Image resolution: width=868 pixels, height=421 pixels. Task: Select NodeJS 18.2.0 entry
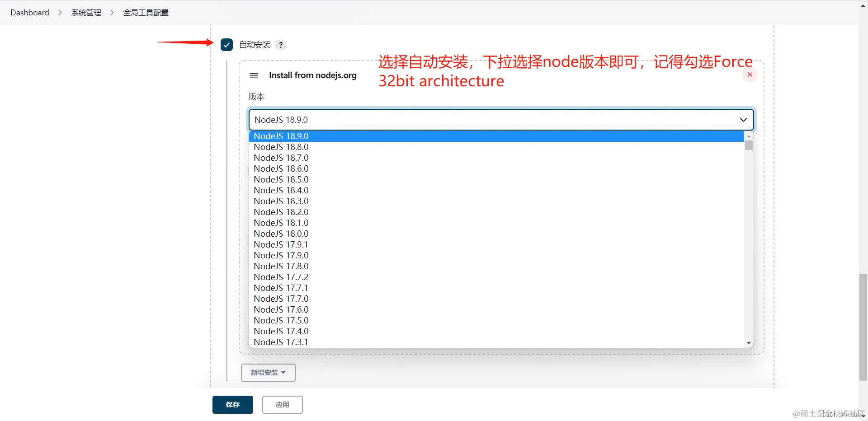(496, 212)
